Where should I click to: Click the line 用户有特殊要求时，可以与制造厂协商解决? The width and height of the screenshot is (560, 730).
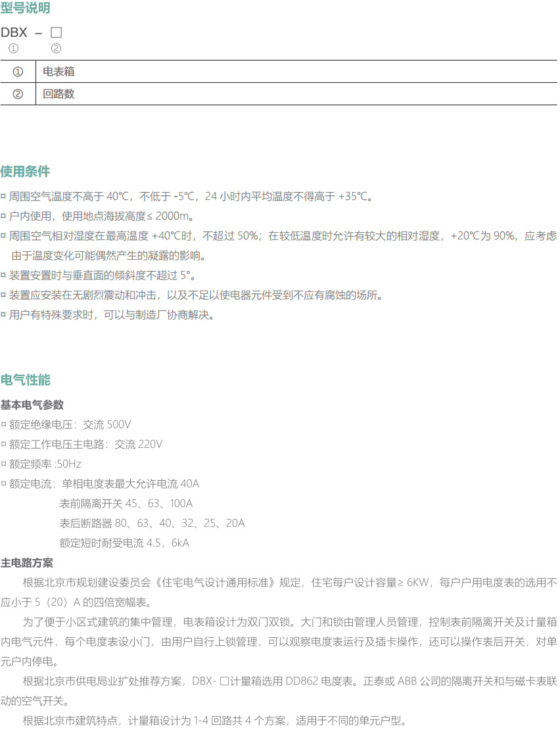click(107, 315)
